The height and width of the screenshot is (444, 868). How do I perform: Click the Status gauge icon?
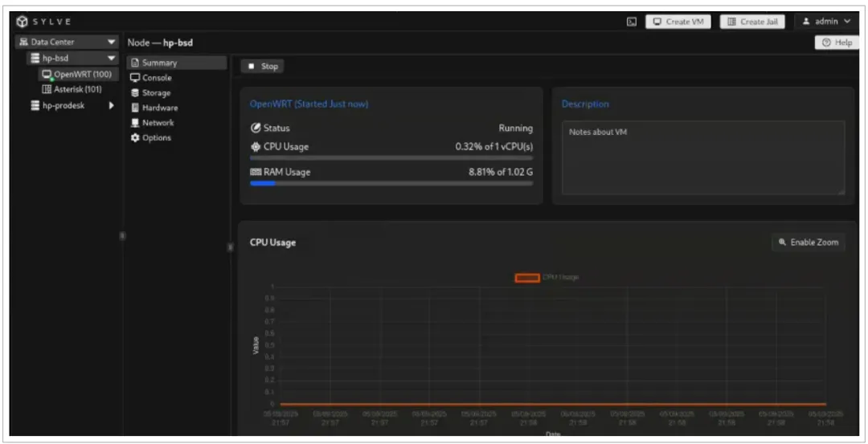[256, 128]
